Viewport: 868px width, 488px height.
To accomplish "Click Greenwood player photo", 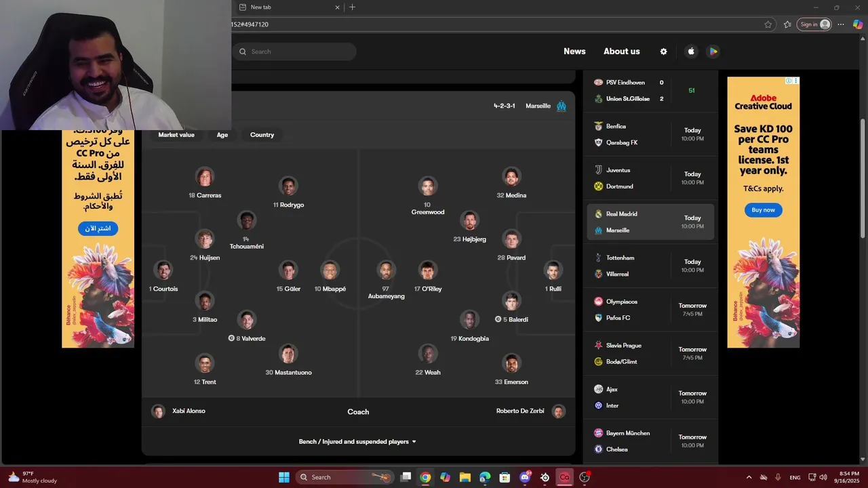I will coord(427,186).
